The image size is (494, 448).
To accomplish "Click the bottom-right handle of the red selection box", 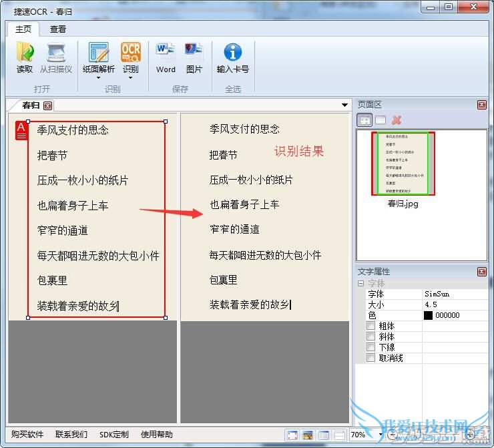I will pyautogui.click(x=166, y=318).
